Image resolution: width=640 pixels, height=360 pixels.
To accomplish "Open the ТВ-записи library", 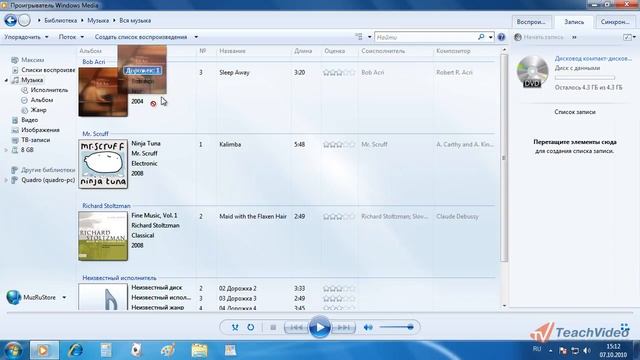I will [x=36, y=140].
